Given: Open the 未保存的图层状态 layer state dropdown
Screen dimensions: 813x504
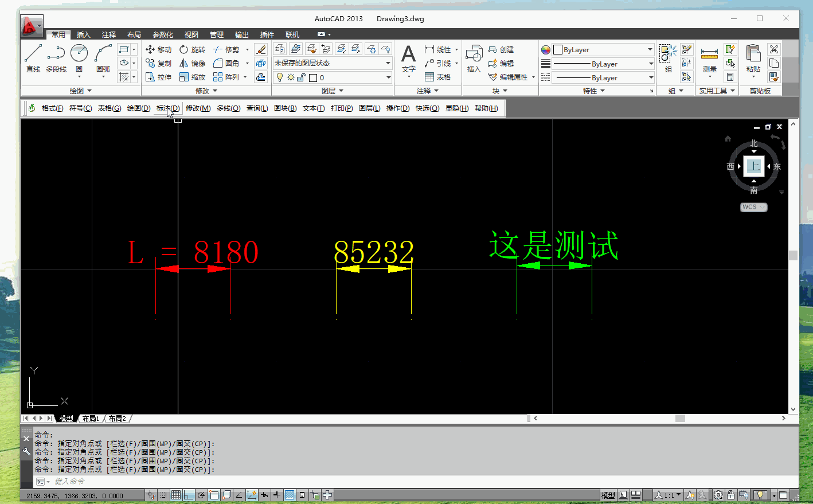Looking at the screenshot, I should coord(333,63).
